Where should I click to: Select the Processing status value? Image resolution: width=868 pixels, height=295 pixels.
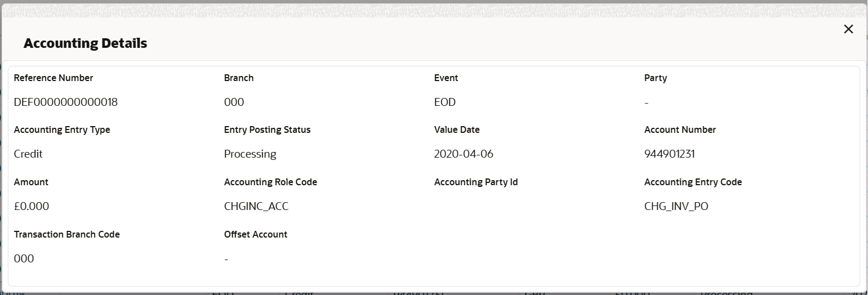pyautogui.click(x=250, y=154)
